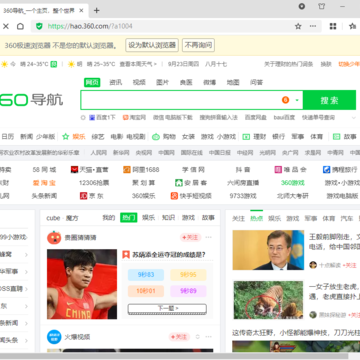Open a new tab with the plus button
The width and height of the screenshot is (360, 360).
pyautogui.click(x=97, y=10)
